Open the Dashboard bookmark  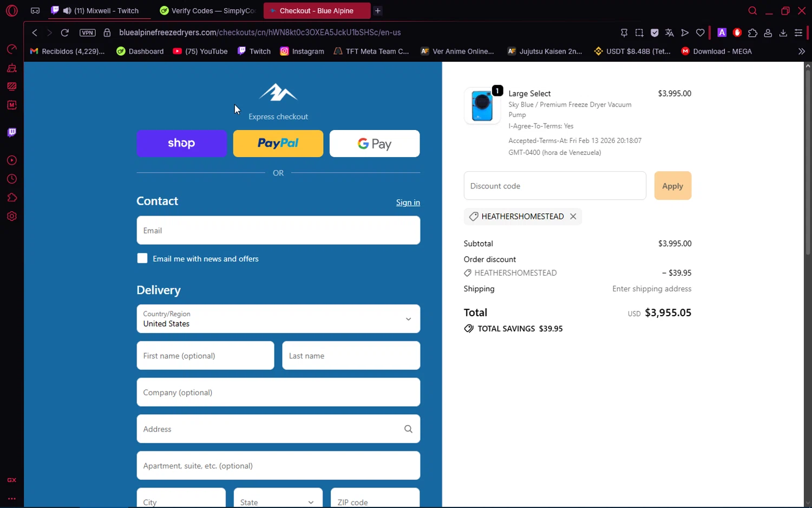140,51
